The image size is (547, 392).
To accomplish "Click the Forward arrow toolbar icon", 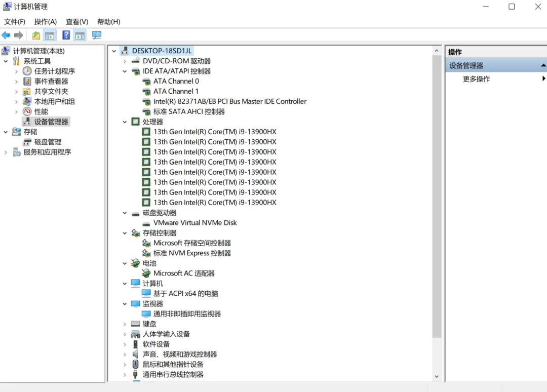I will pos(19,35).
